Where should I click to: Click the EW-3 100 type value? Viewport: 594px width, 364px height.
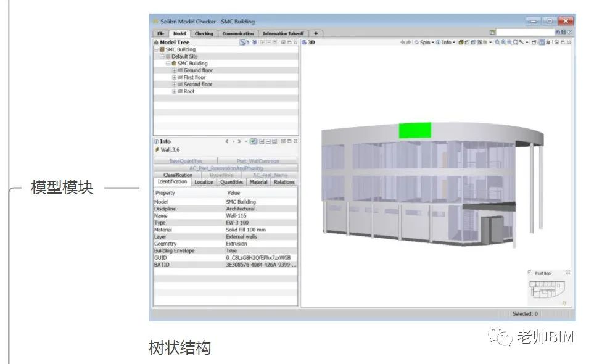tap(237, 223)
